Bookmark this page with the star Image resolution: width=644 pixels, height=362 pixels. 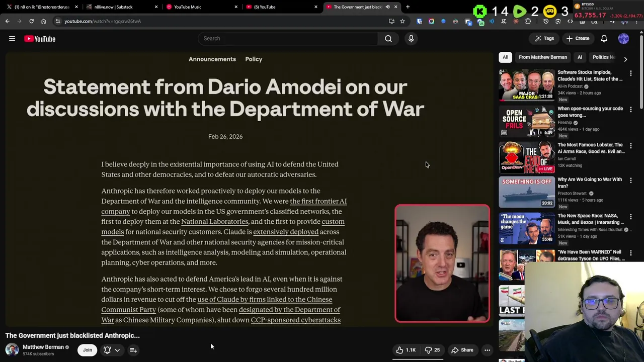coord(402,21)
